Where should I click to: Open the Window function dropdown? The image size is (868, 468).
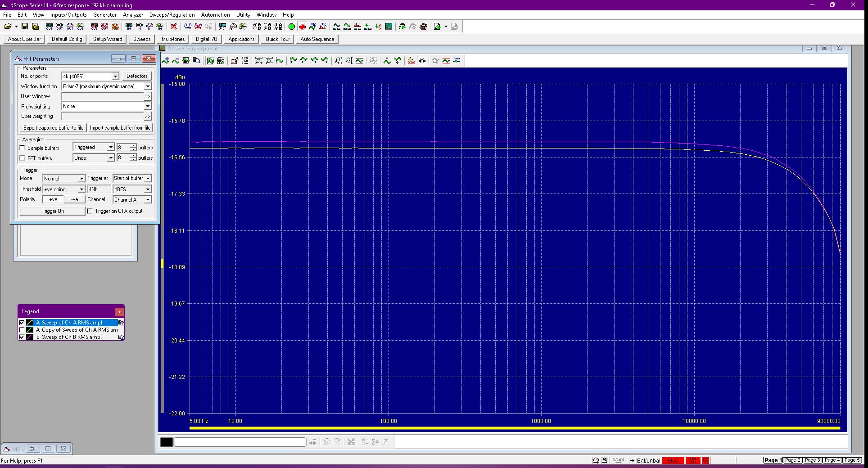[147, 86]
